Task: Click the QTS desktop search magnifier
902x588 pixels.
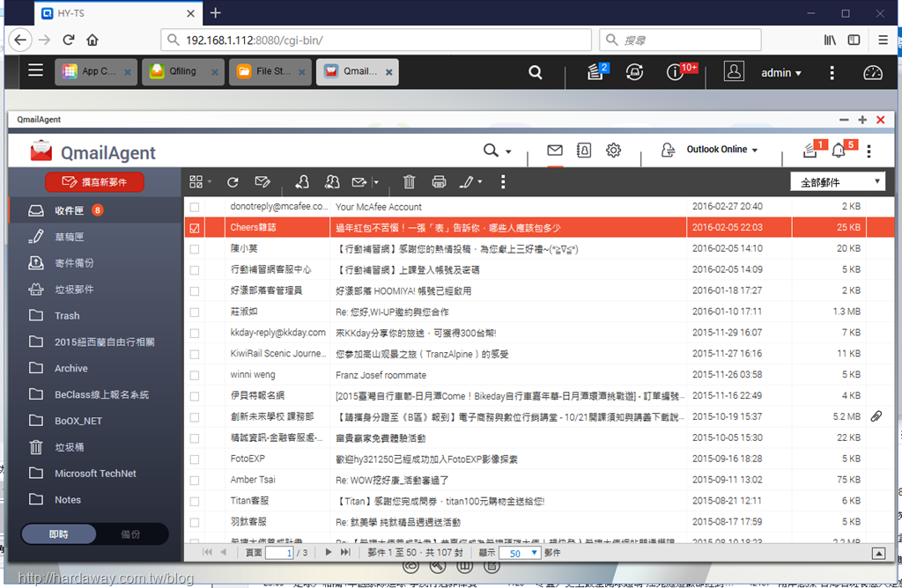Action: (x=535, y=72)
